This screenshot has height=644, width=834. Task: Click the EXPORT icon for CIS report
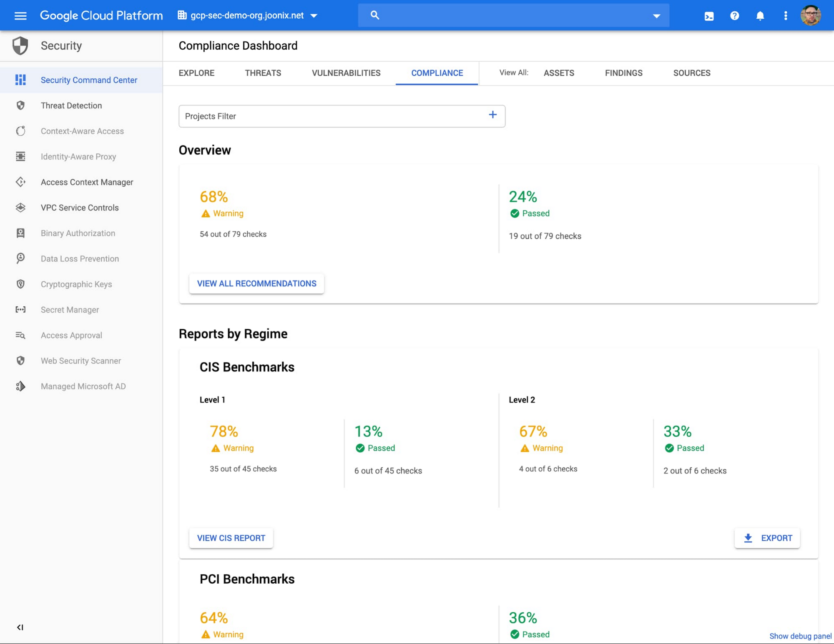[x=748, y=538]
